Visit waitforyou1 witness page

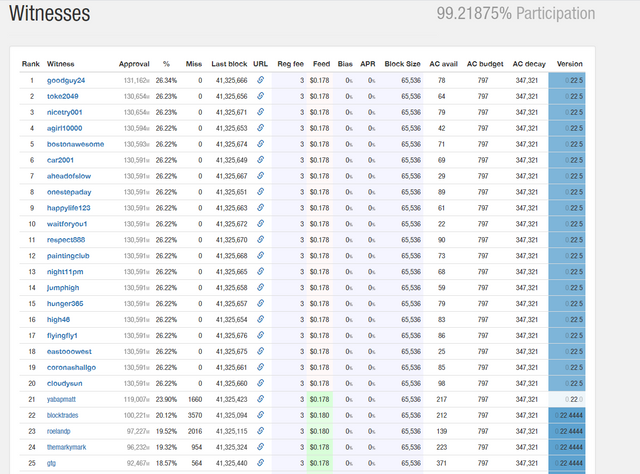pyautogui.click(x=67, y=224)
